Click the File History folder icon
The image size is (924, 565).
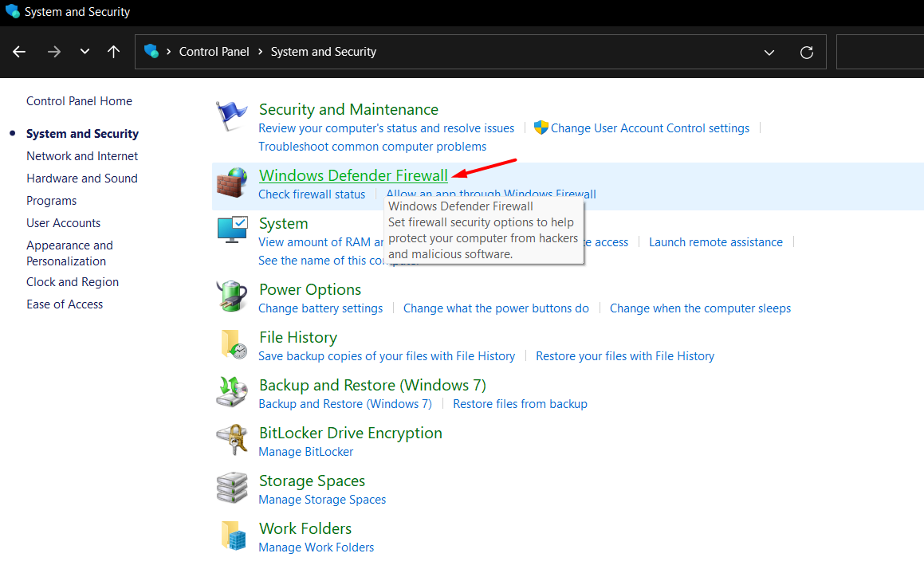(234, 344)
